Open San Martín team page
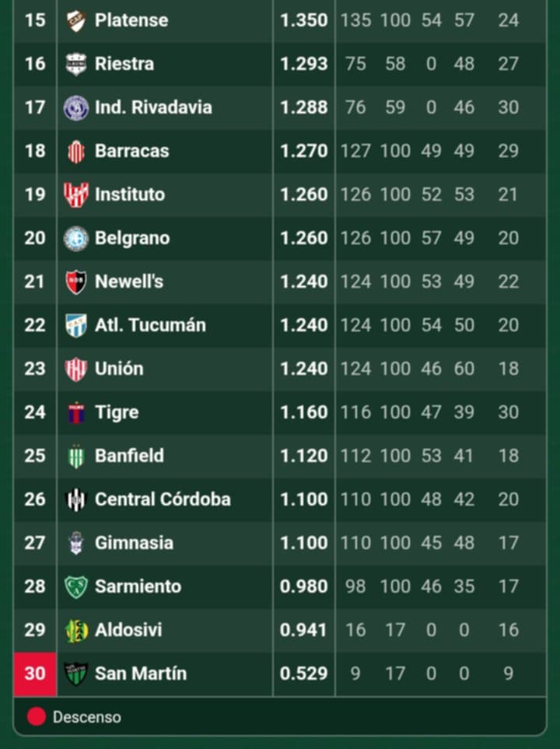Image resolution: width=560 pixels, height=749 pixels. click(141, 674)
